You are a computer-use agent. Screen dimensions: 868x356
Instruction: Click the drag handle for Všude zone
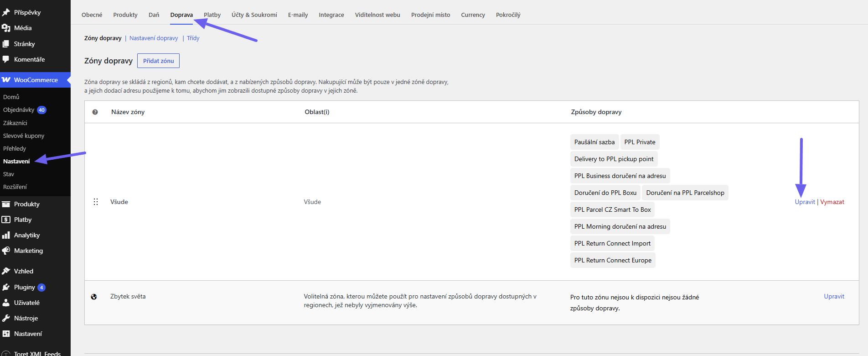pos(96,202)
